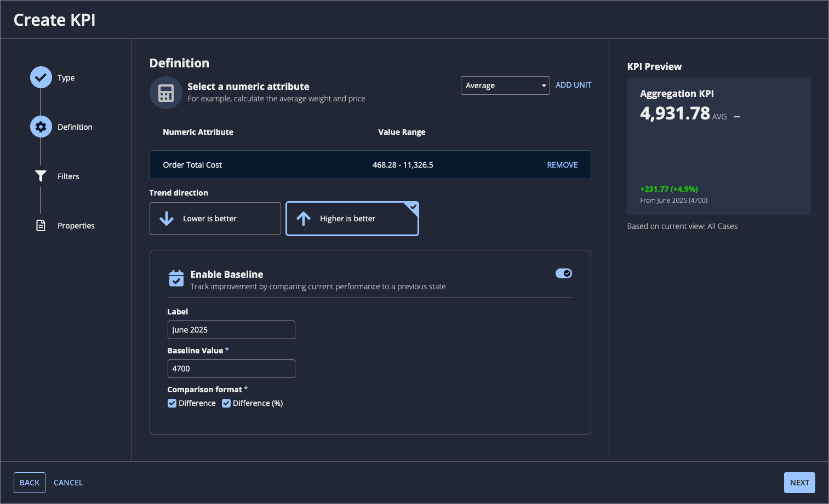This screenshot has height=504, width=829.
Task: Click the Order Total Cost row name
Action: coord(192,165)
